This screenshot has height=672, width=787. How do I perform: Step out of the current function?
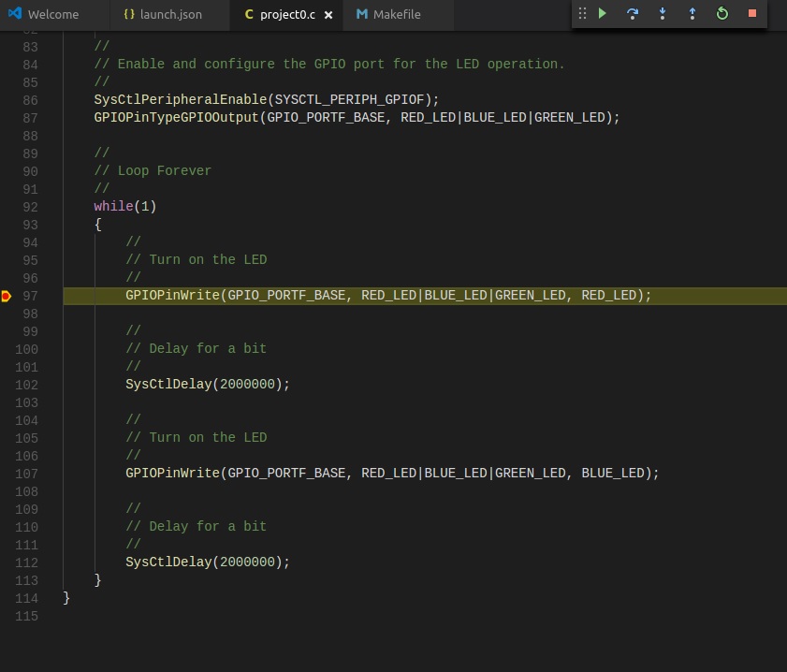tap(692, 13)
